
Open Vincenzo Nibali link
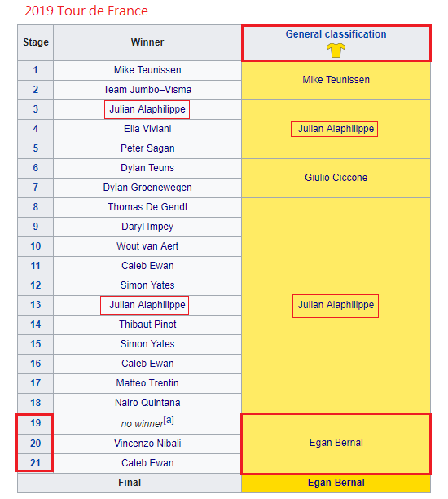(147, 444)
